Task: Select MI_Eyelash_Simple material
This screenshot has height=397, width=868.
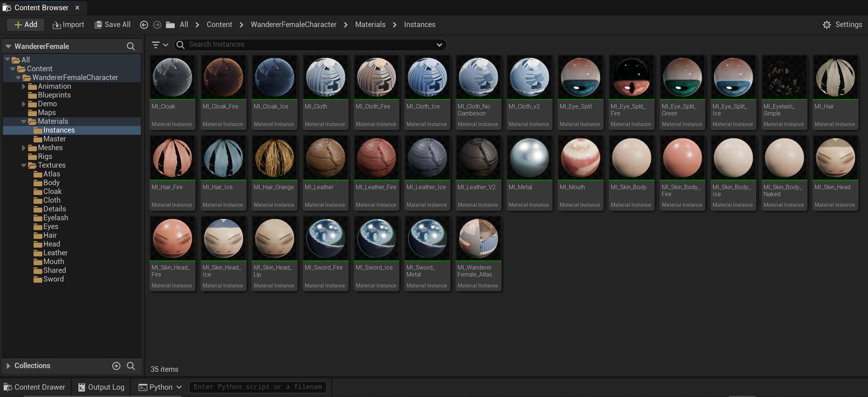Action: click(784, 92)
